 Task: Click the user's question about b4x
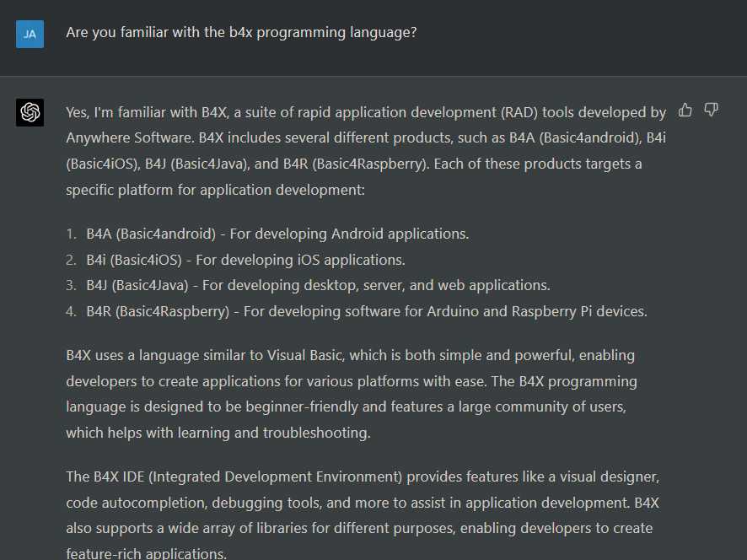(x=241, y=33)
